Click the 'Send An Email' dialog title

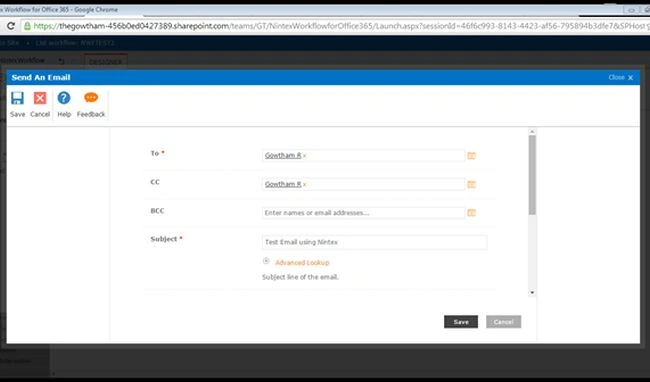click(x=41, y=77)
